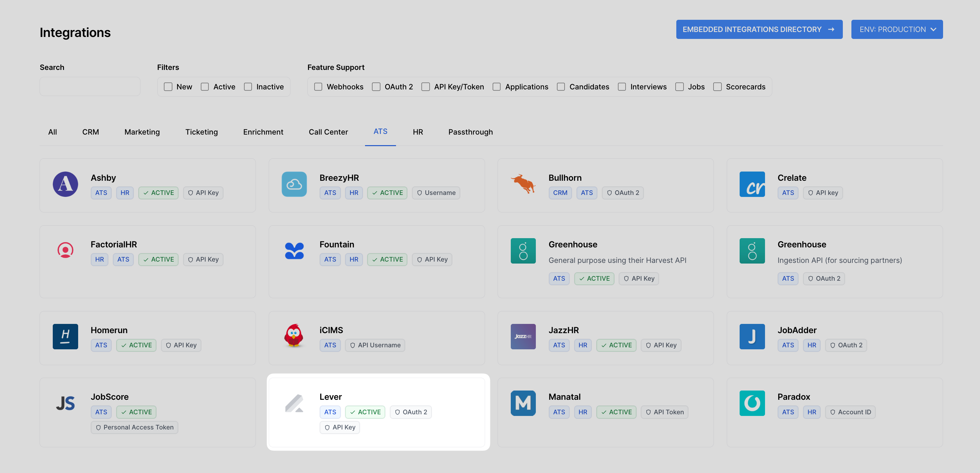Click into the Search input field

[x=90, y=87]
